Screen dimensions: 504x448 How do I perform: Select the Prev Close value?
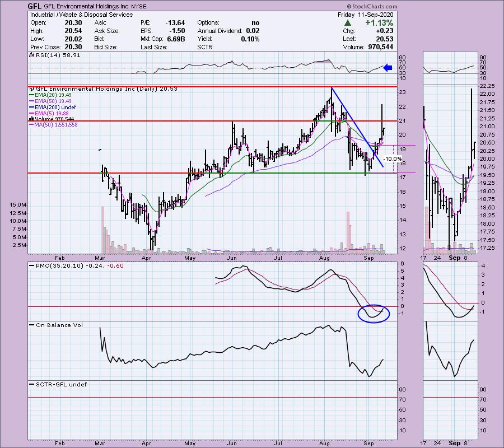point(73,47)
